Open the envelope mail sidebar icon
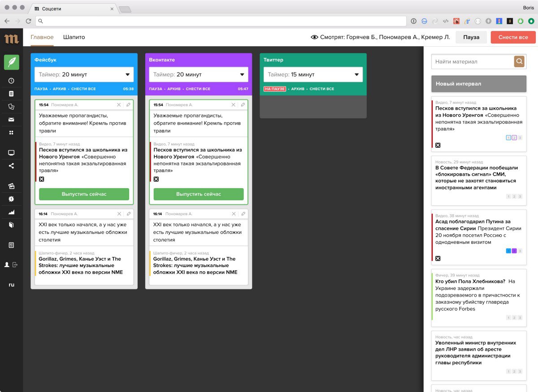 pyautogui.click(x=11, y=120)
